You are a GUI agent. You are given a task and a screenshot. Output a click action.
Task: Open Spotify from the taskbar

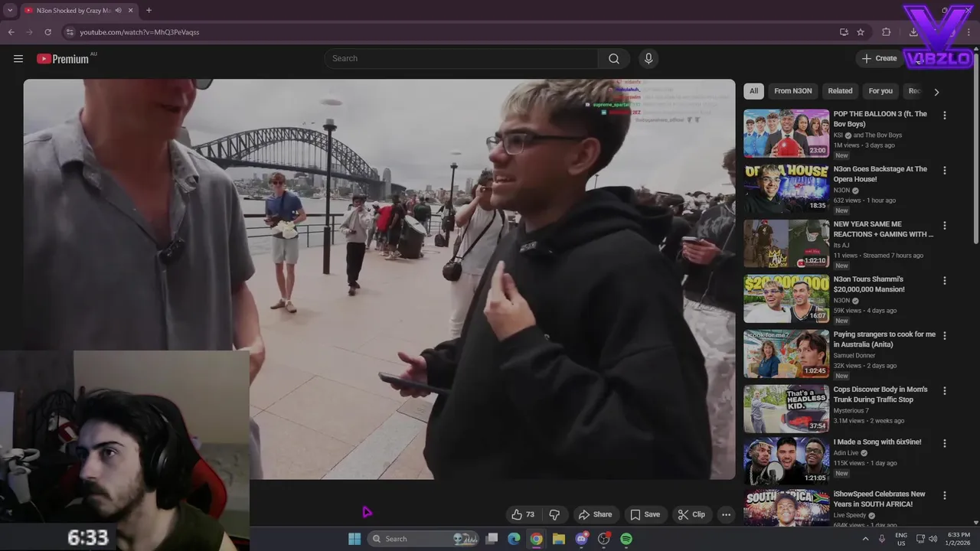click(626, 539)
